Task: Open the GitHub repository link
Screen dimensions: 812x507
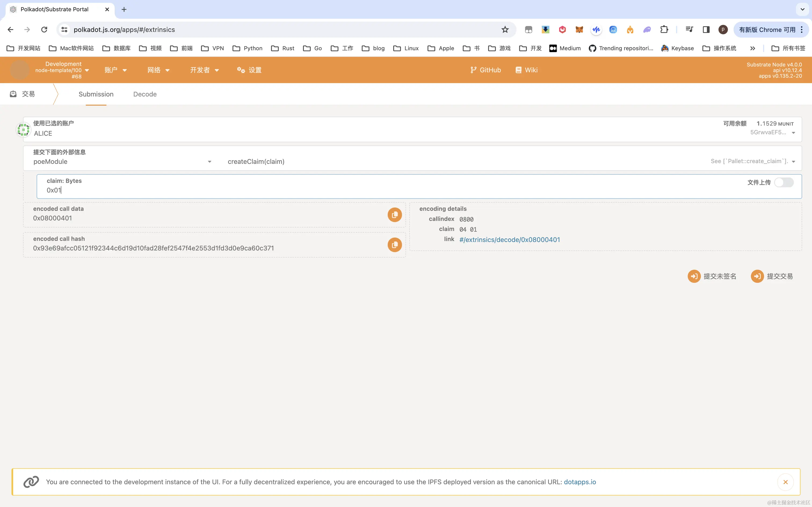Action: click(x=485, y=70)
